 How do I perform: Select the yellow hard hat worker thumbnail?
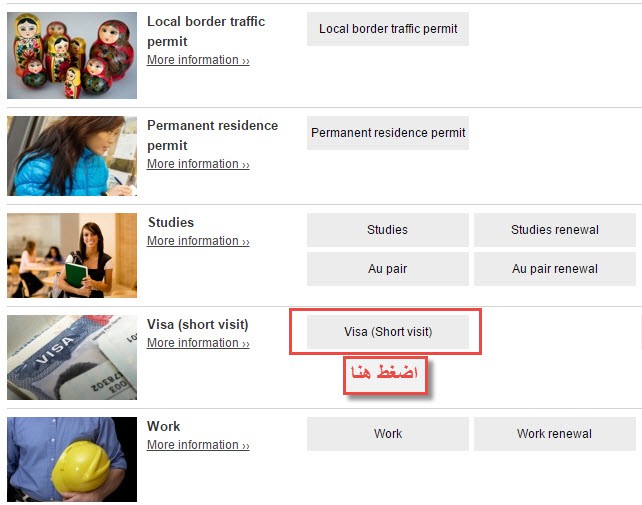(72, 459)
